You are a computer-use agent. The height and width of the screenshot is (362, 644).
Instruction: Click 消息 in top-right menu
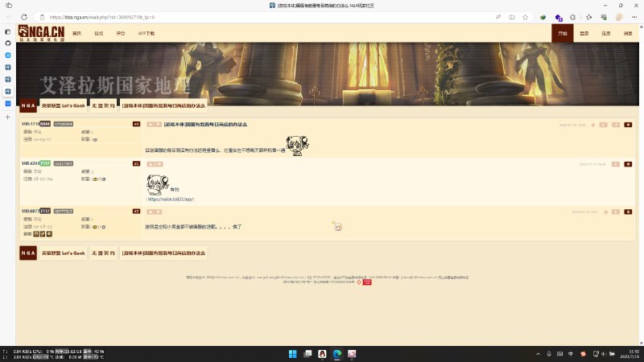coord(628,33)
